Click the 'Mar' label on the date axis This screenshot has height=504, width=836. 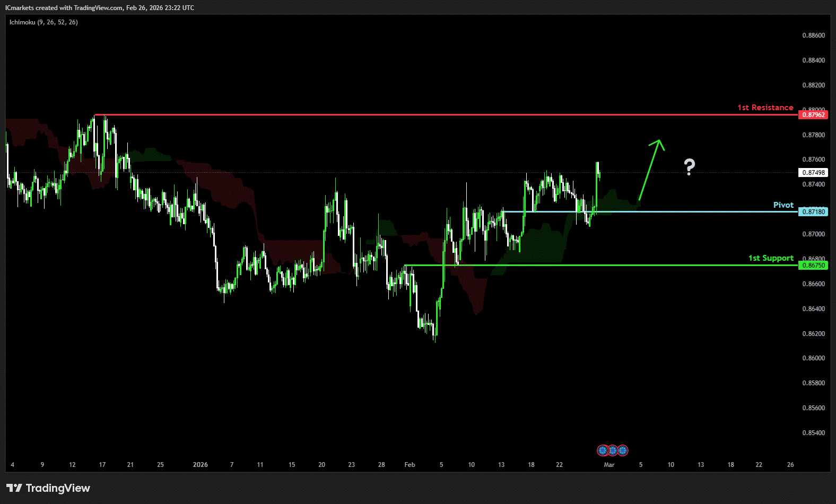pos(609,465)
